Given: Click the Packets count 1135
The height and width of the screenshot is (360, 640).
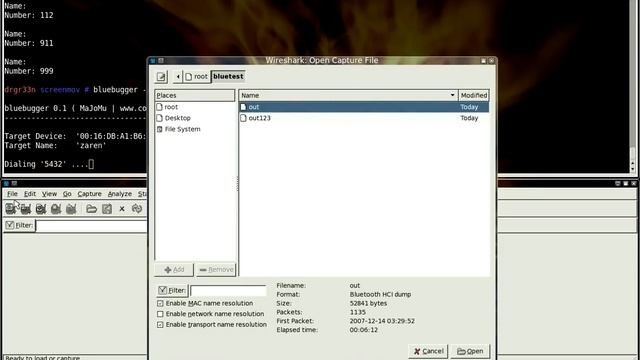Looking at the screenshot, I should tap(358, 312).
